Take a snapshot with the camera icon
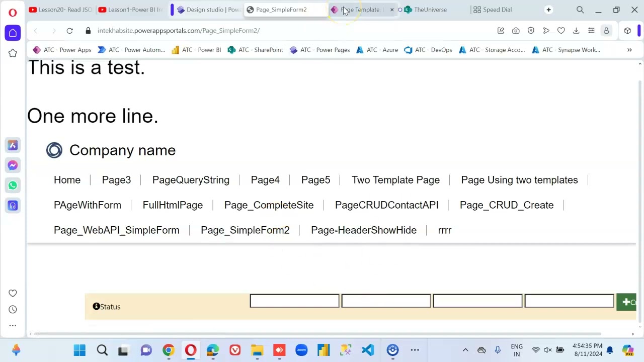This screenshot has height=362, width=644. 516,31
